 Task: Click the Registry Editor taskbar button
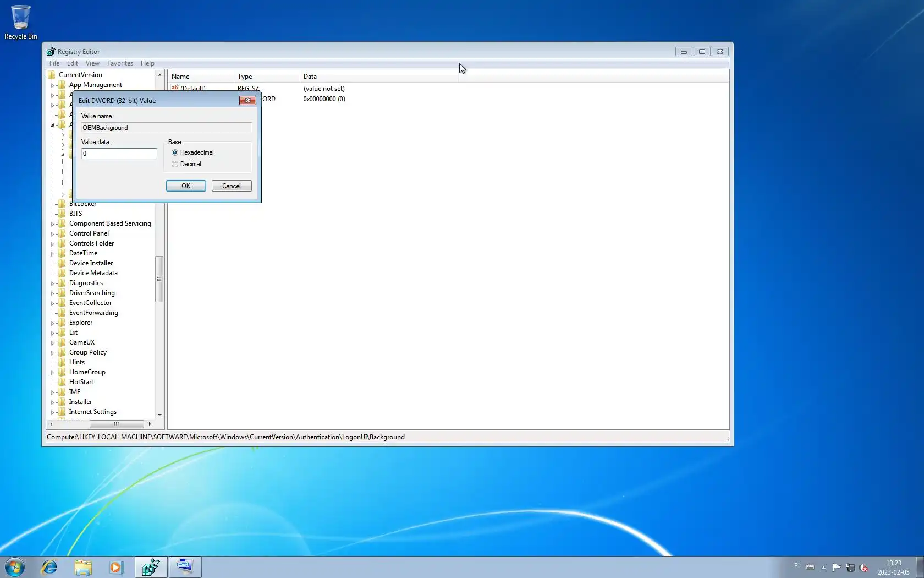click(151, 567)
